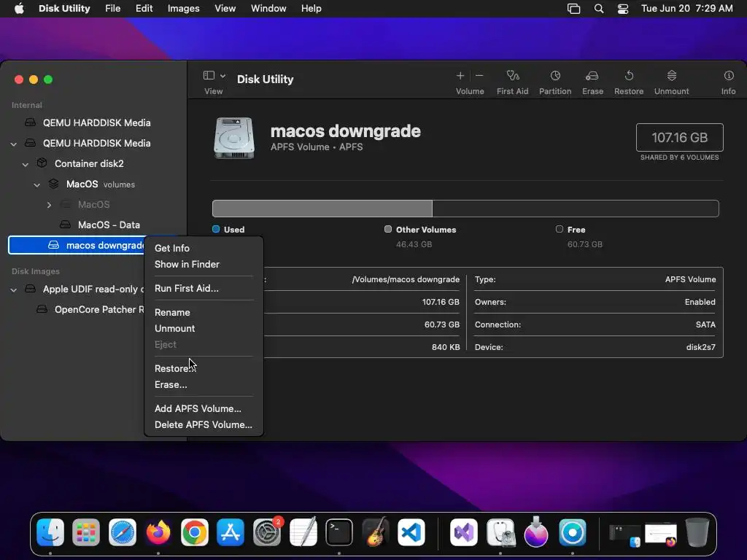Click the Unmount toolbar icon

[671, 76]
